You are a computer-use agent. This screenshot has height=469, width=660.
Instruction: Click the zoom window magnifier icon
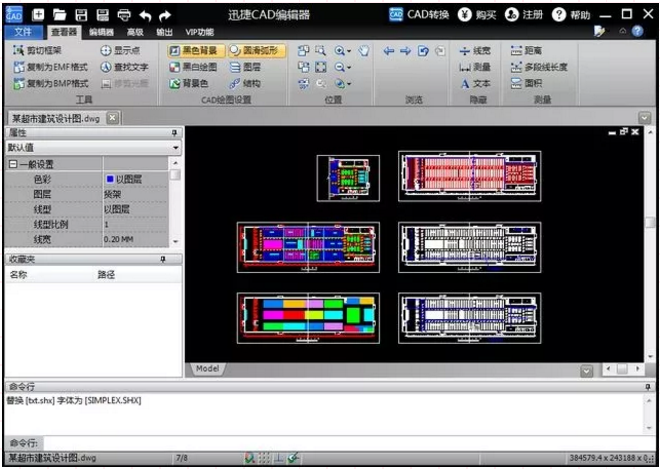[321, 51]
